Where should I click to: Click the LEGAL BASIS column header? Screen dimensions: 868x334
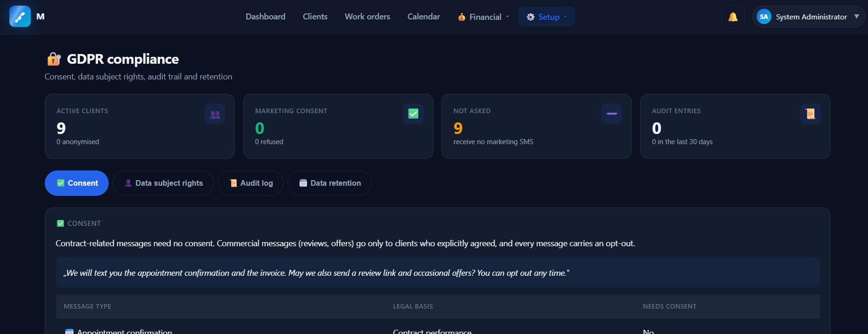413,306
